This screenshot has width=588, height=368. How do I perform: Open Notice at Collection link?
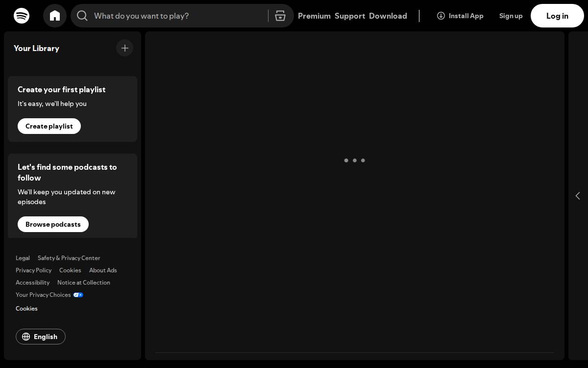coord(84,283)
